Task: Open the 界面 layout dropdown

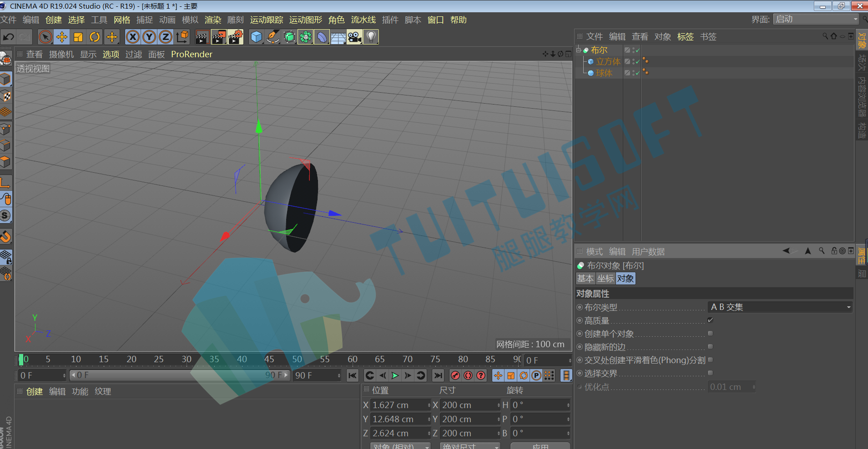Action: point(816,19)
